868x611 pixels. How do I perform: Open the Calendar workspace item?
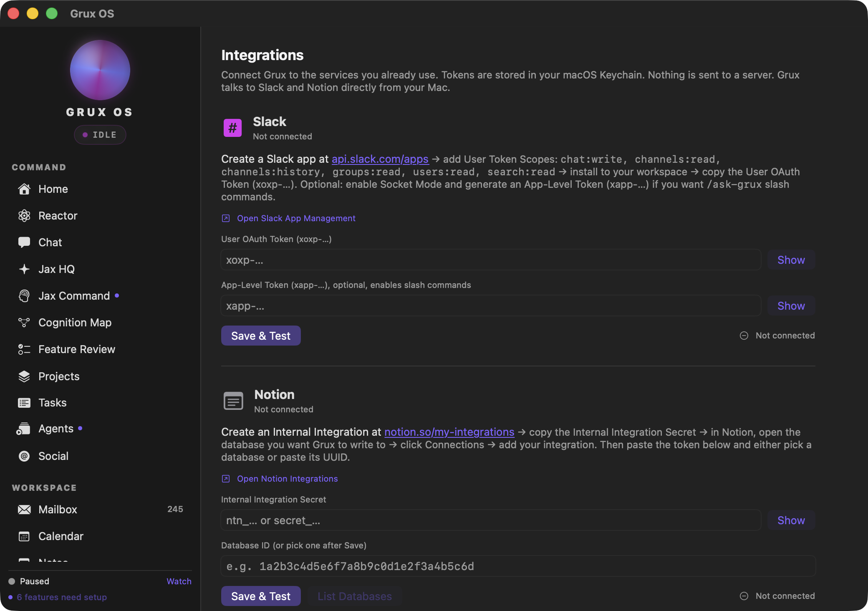(x=100, y=536)
